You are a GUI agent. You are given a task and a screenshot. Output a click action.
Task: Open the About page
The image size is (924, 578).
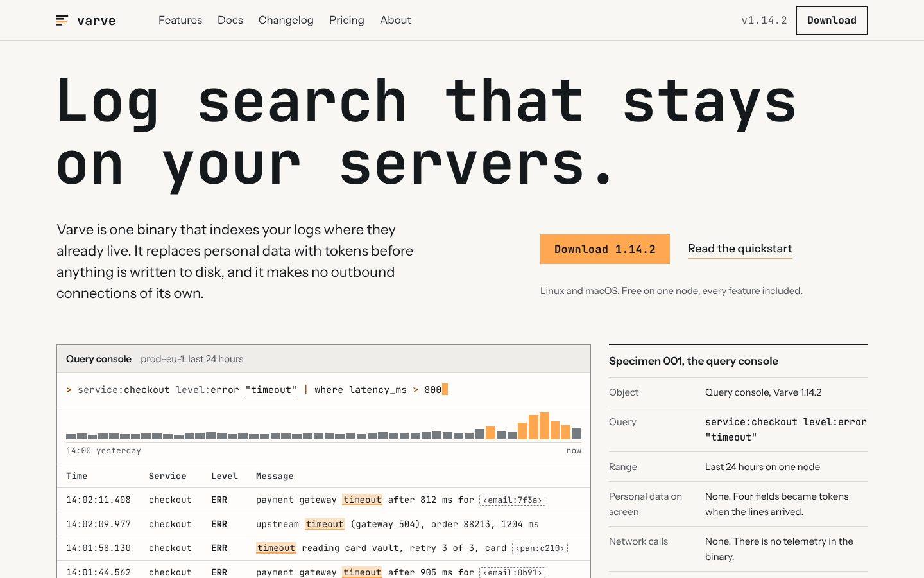tap(395, 21)
